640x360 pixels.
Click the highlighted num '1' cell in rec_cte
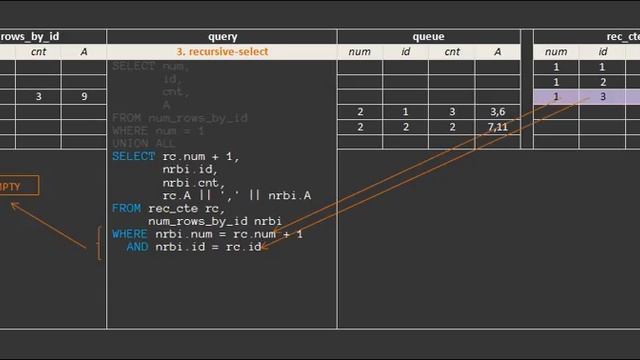click(x=556, y=97)
